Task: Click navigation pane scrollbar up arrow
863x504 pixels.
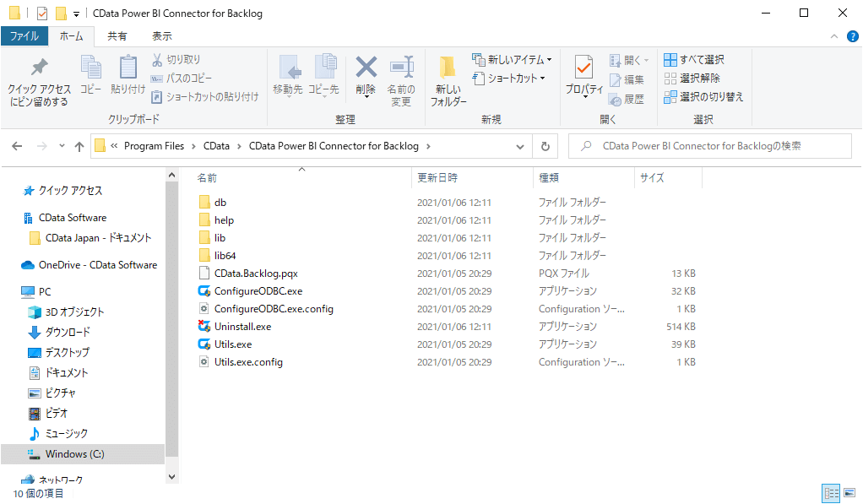Action: 171,176
